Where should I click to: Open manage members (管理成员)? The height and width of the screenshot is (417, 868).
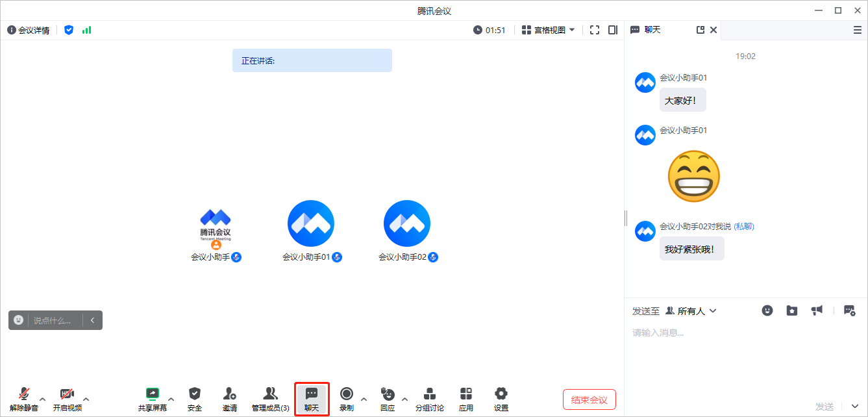(x=271, y=399)
